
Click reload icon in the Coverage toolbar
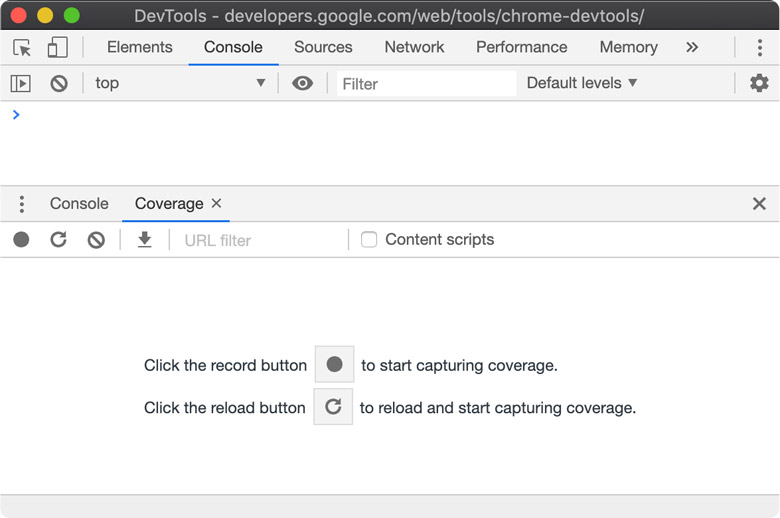[59, 240]
